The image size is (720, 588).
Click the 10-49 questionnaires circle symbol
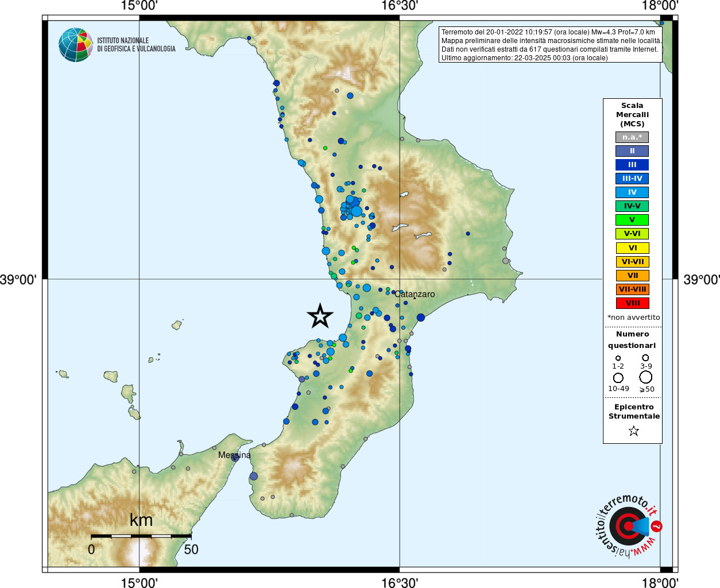coord(618,378)
